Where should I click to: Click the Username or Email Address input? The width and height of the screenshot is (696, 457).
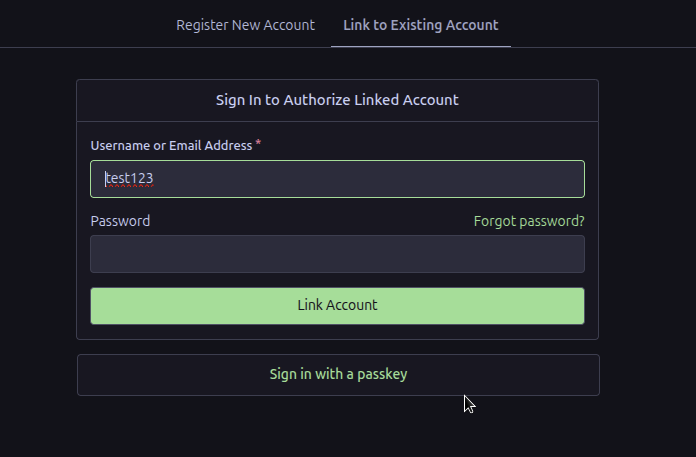coord(337,179)
